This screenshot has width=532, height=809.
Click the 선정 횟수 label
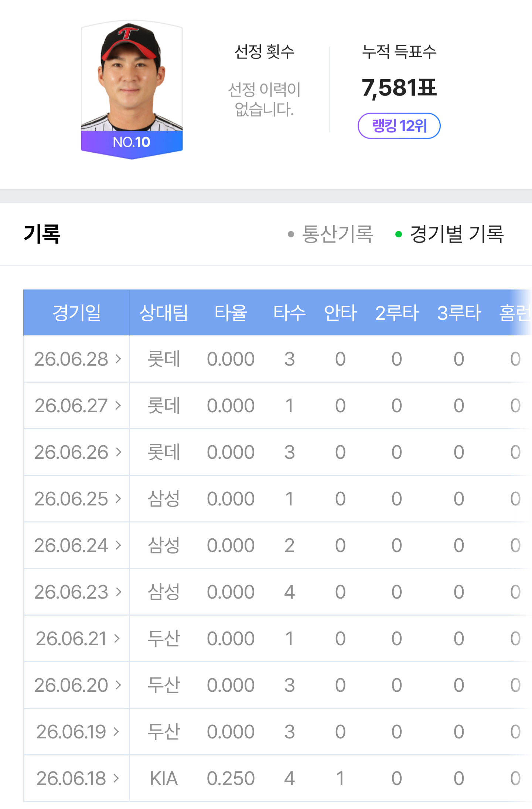tap(265, 51)
